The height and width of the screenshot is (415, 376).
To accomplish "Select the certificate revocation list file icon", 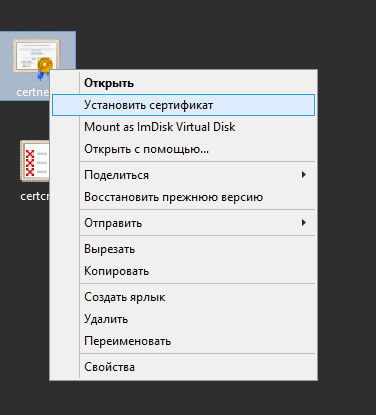I will pos(35,161).
